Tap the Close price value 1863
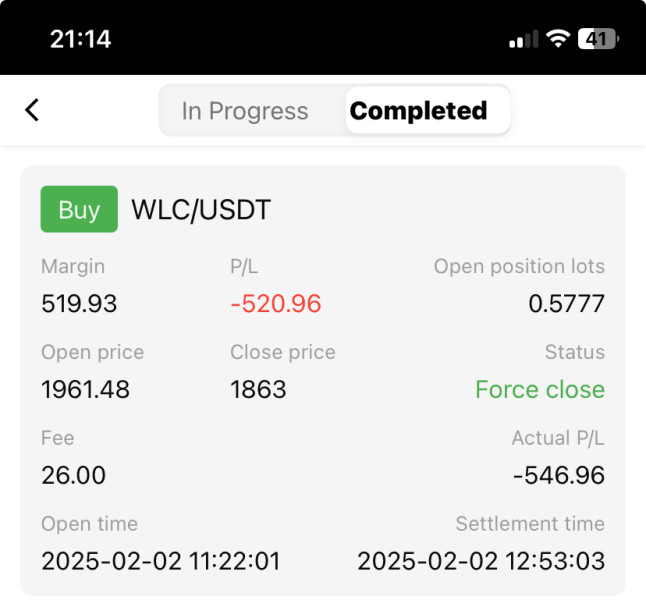 [x=258, y=389]
